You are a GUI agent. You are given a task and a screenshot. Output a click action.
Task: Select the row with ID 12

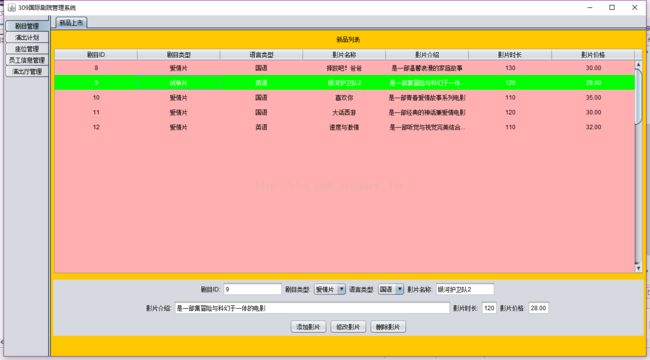pyautogui.click(x=344, y=127)
